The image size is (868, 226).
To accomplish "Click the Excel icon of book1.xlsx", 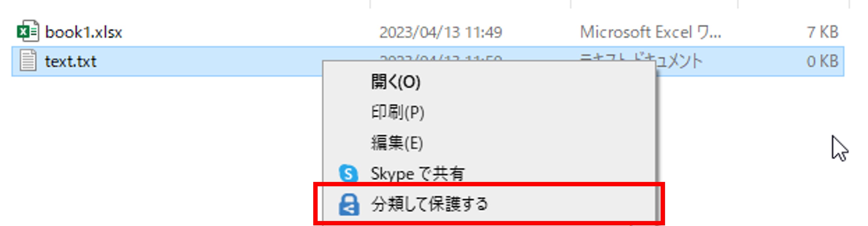I will [28, 31].
